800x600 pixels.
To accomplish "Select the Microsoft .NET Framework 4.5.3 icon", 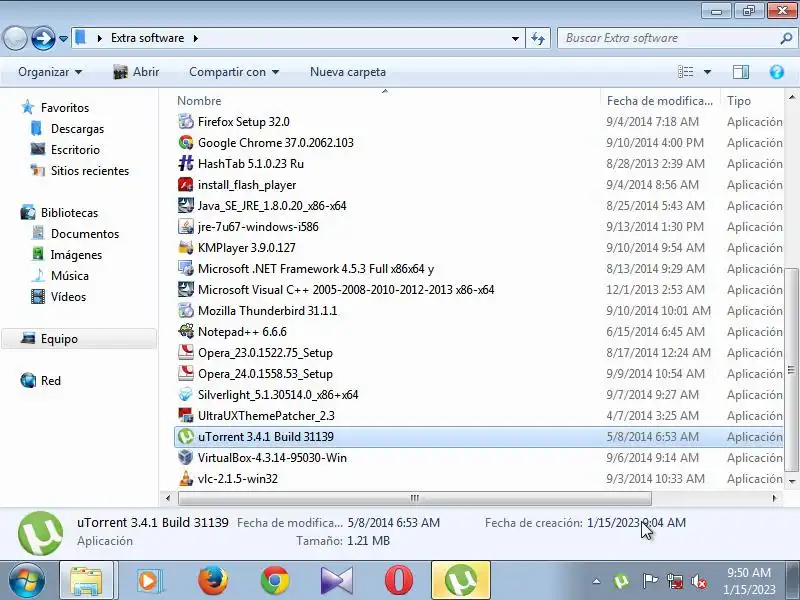I will pos(186,268).
